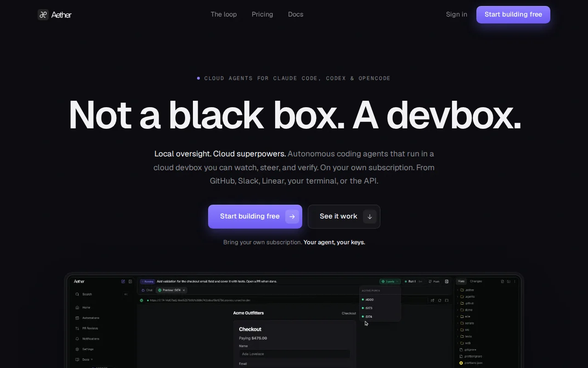Screen dimensions: 588x368
Task: Click the yellow icon of .prettierrc.json
Action: click(x=461, y=363)
